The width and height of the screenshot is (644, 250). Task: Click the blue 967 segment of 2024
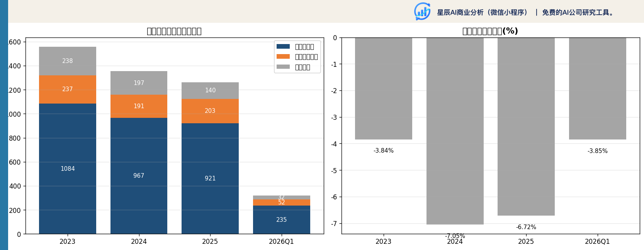[x=139, y=176]
